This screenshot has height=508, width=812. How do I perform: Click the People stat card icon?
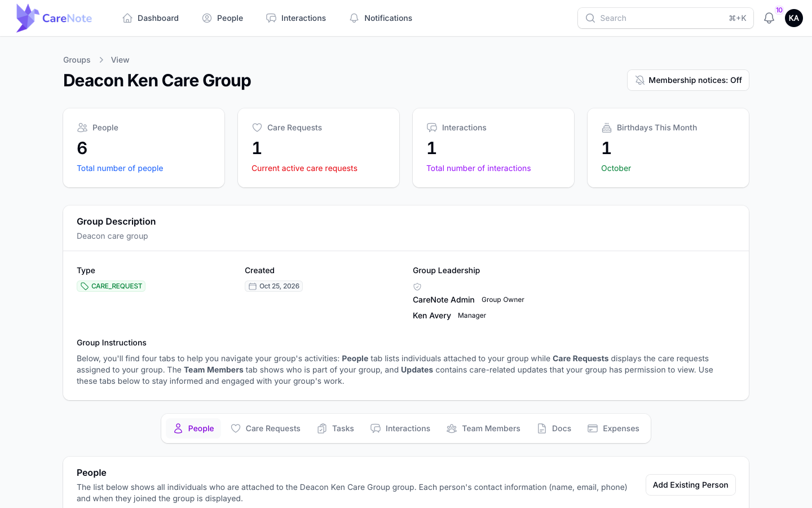coord(82,128)
